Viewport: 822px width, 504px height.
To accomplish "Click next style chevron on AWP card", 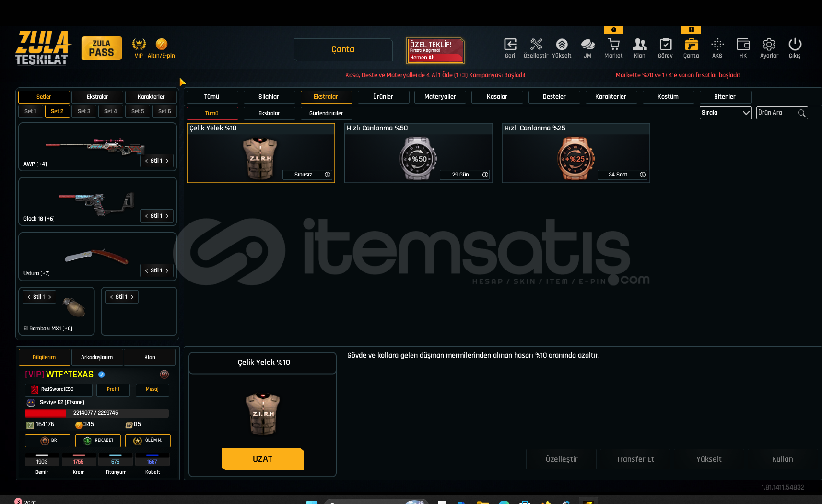I will (x=167, y=161).
